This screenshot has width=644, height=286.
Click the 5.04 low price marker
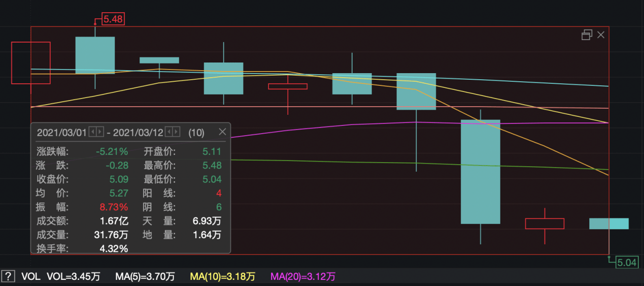pyautogui.click(x=626, y=263)
